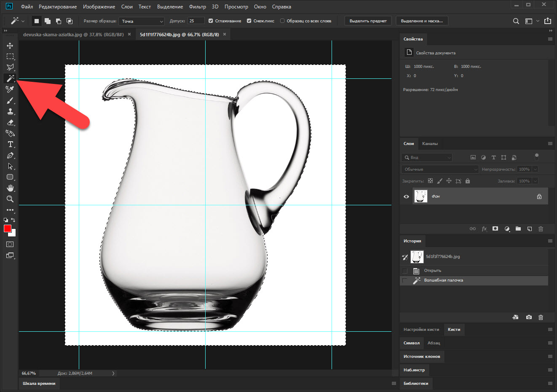Toggle Сглаживание checkbox
The height and width of the screenshot is (392, 557).
211,21
